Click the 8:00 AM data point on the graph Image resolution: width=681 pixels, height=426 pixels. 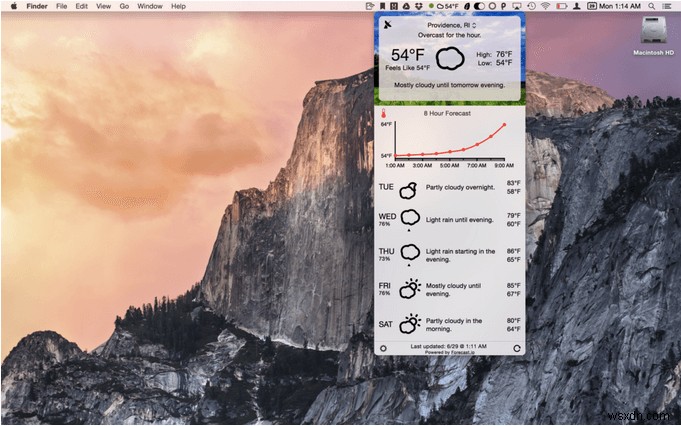coord(491,137)
